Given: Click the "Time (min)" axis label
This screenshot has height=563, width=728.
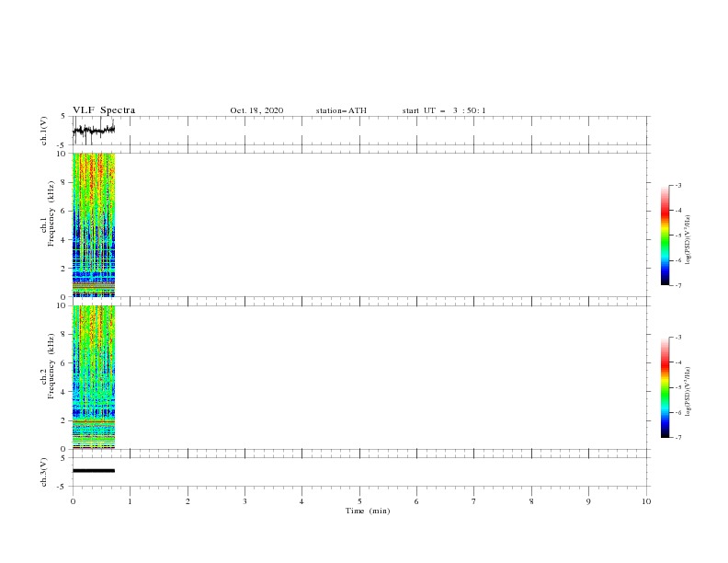Looking at the screenshot, I should coord(368,511).
